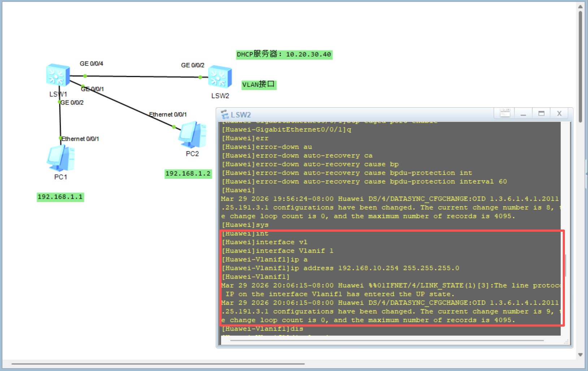The height and width of the screenshot is (371, 588).
Task: Click the '[Huawei]sys' terminal line
Action: point(245,225)
